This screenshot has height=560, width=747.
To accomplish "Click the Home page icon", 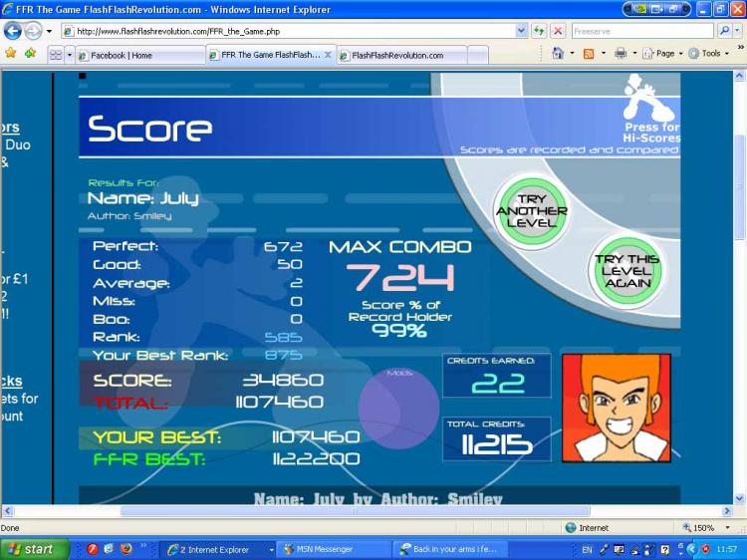I will (558, 54).
